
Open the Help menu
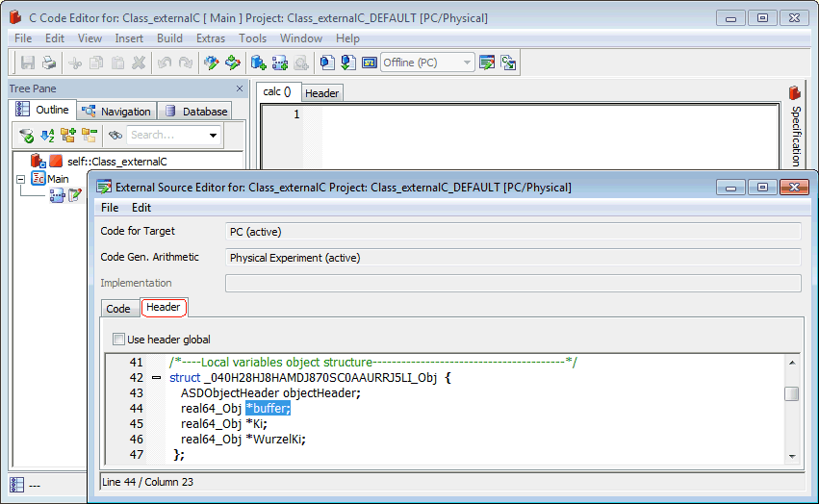347,38
